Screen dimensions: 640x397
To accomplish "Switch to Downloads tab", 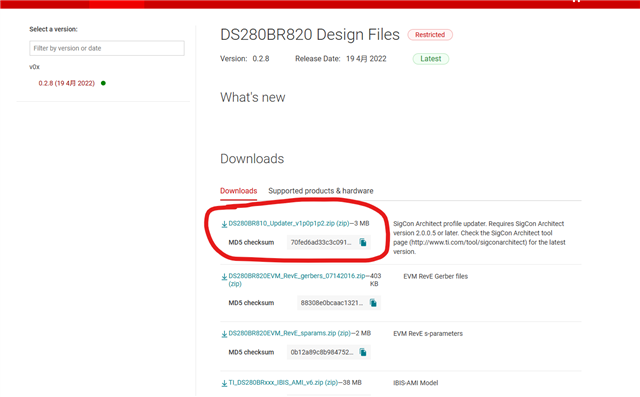I will click(x=238, y=191).
